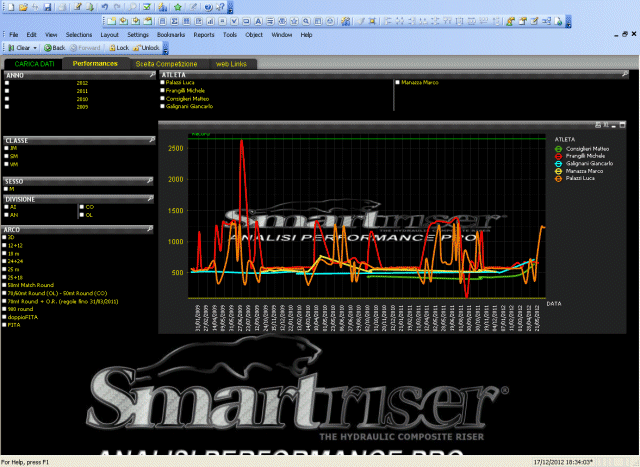Click the Open document folder icon
The height and width of the screenshot is (467, 640).
point(23,7)
